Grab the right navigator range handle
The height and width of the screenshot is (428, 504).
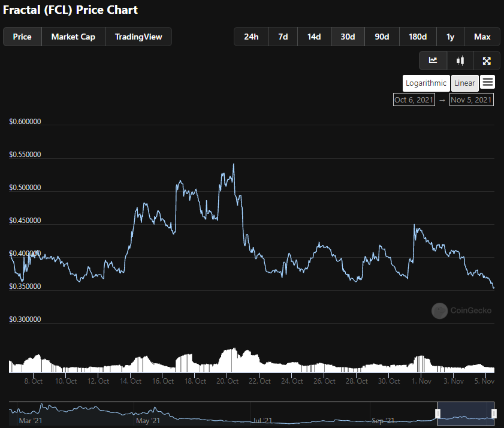coord(494,413)
